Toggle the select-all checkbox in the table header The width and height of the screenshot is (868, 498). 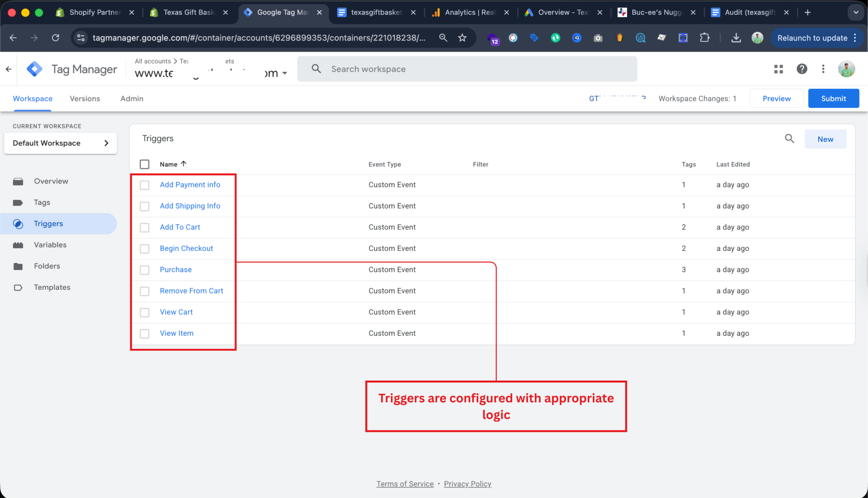coord(144,165)
